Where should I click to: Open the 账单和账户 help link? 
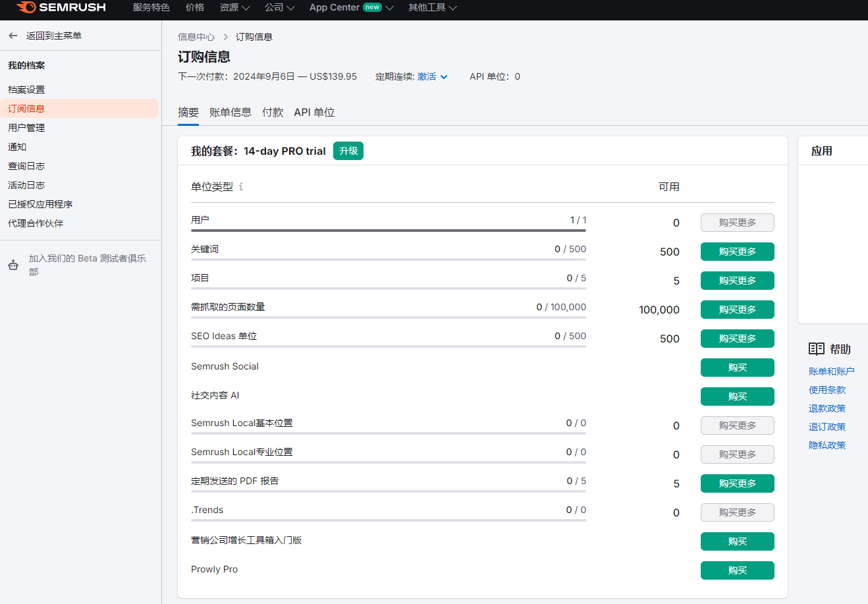(x=832, y=371)
